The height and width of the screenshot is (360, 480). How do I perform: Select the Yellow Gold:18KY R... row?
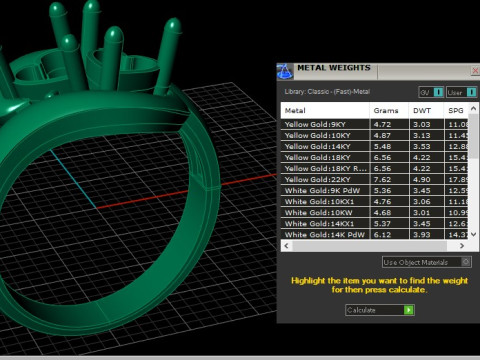tap(375, 168)
